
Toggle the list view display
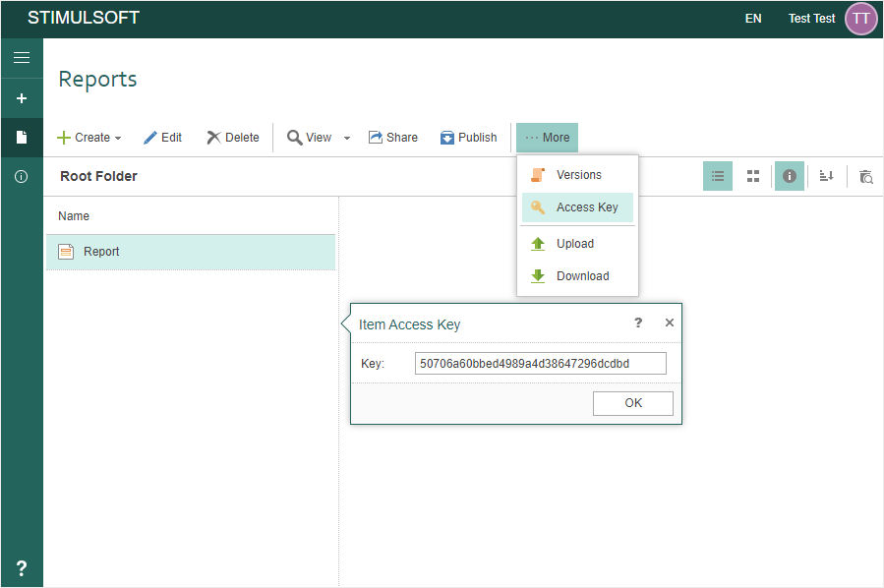[x=717, y=176]
